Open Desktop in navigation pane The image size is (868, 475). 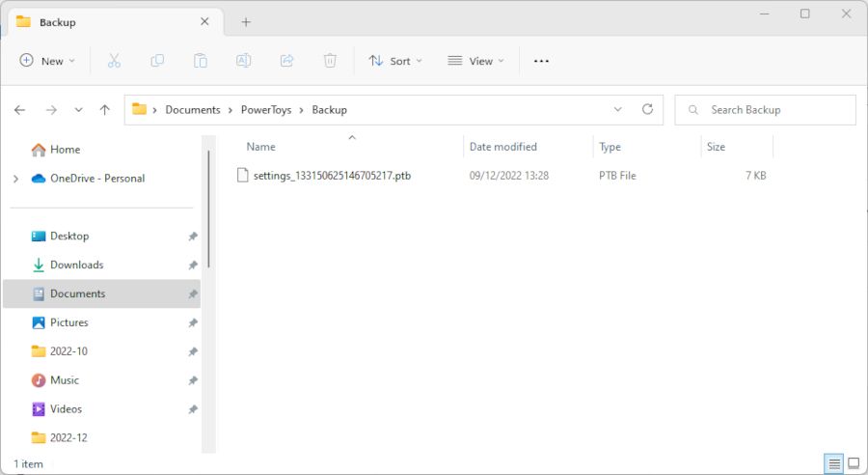(69, 237)
